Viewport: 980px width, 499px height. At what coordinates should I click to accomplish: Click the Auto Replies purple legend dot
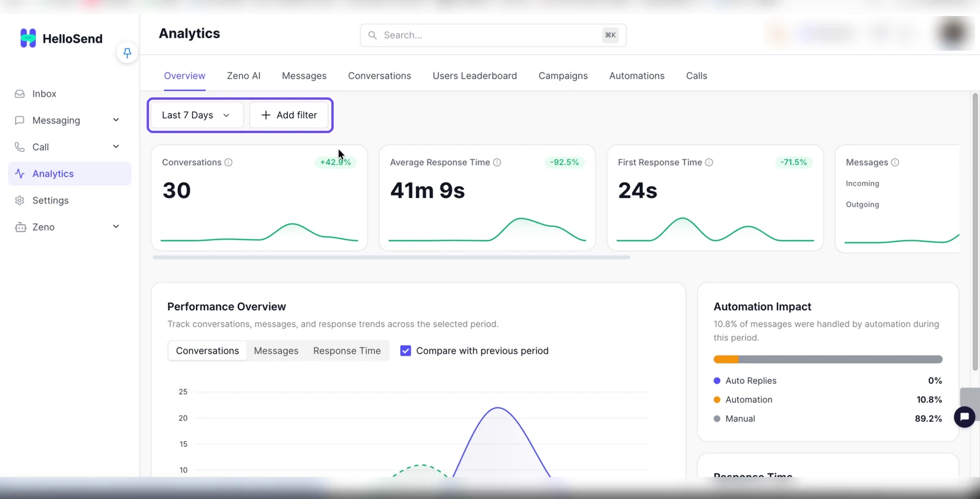pos(717,381)
